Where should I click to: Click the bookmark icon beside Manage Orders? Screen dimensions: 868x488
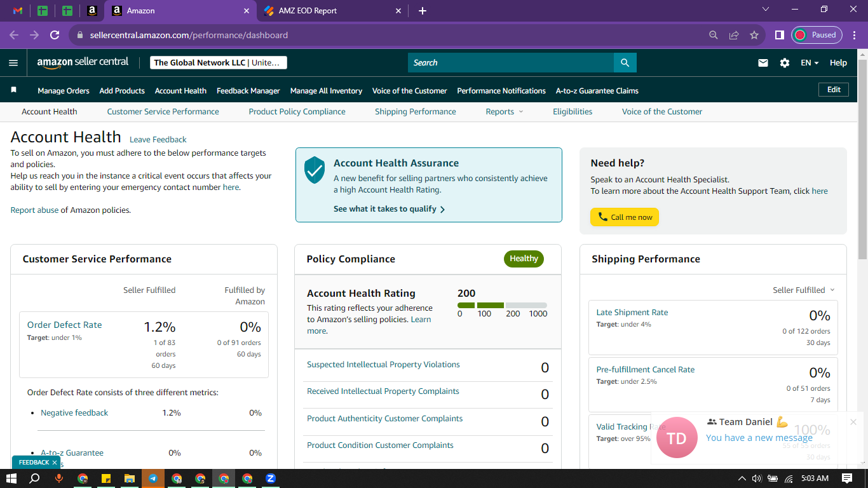pos(14,90)
